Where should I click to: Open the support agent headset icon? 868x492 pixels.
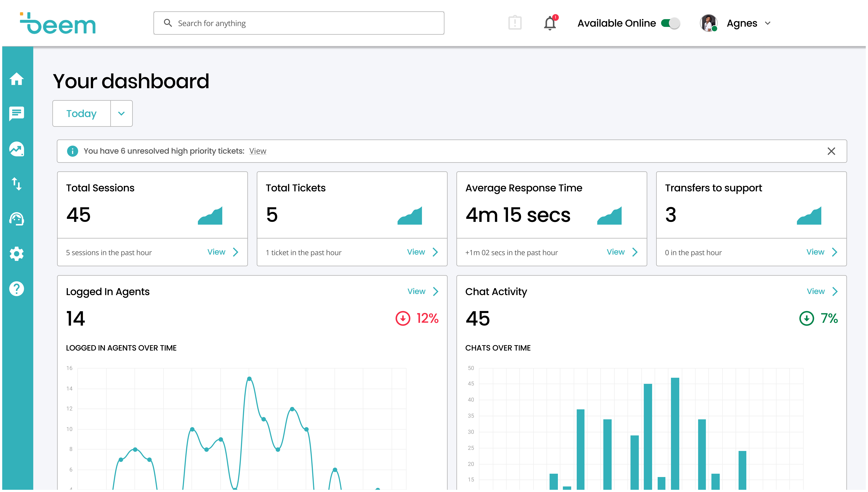pyautogui.click(x=16, y=219)
